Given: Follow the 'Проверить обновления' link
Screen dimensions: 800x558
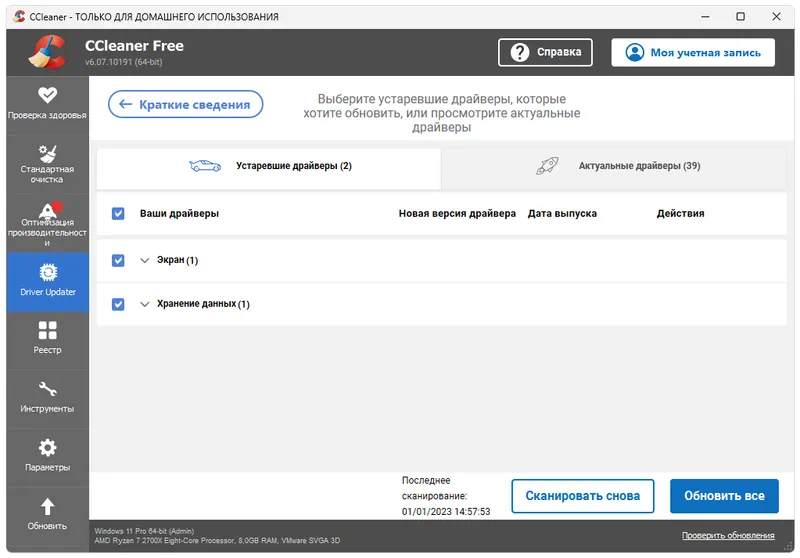Looking at the screenshot, I should point(727,536).
